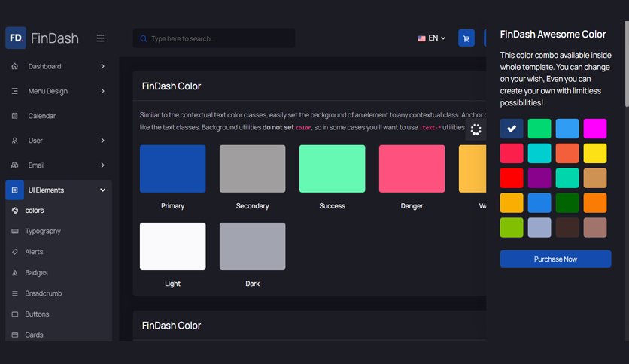This screenshot has width=629, height=364.
Task: Select the dark brown theme swatch
Action: 567,228
